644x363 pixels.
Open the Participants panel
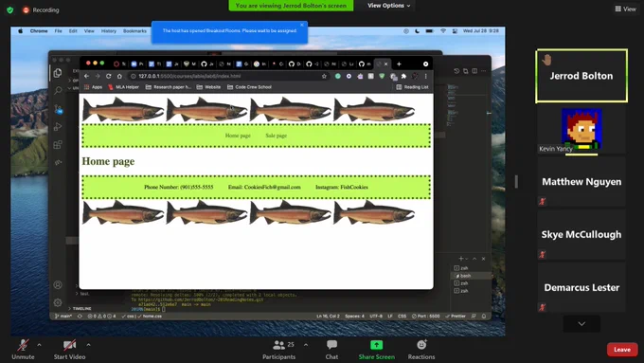coord(278,349)
